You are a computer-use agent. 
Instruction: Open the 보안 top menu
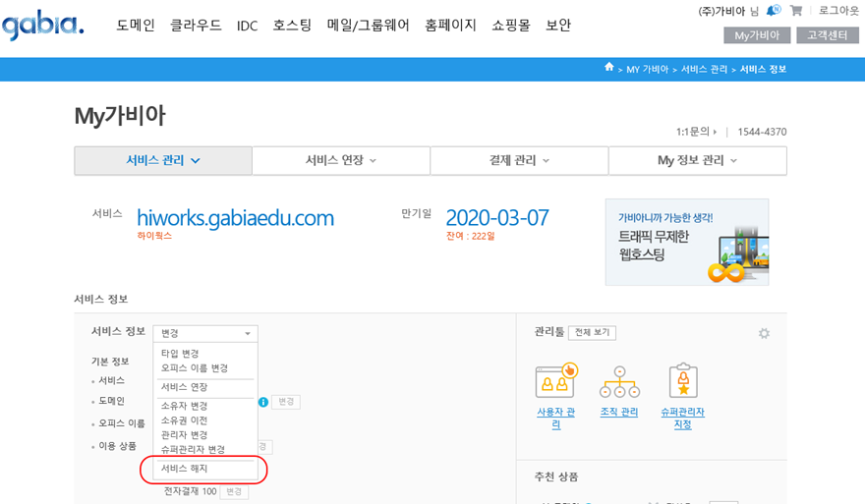coord(558,26)
